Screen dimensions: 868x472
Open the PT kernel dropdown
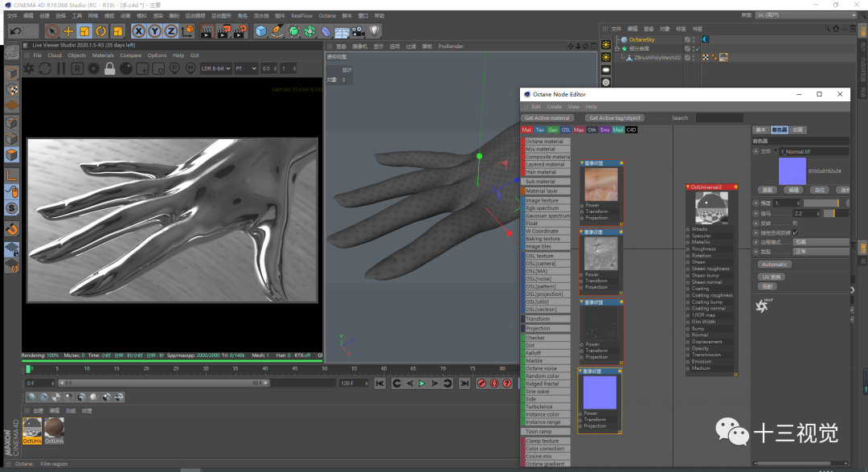[x=246, y=68]
